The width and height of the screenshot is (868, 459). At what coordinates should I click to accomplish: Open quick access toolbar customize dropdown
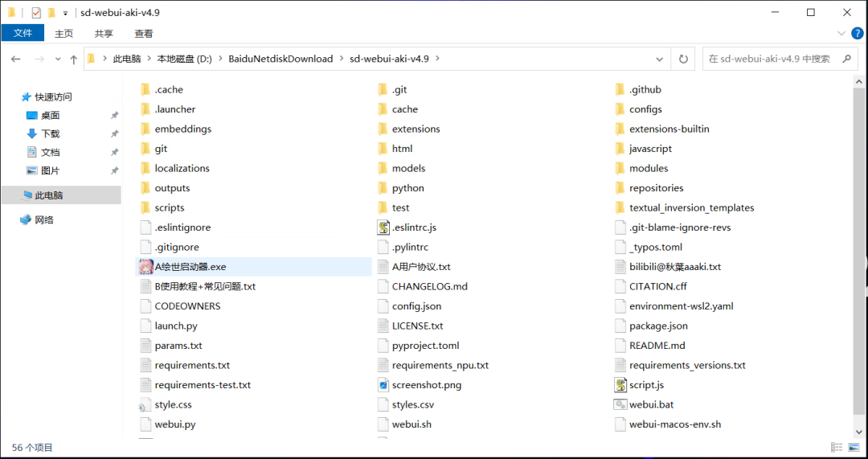(65, 12)
